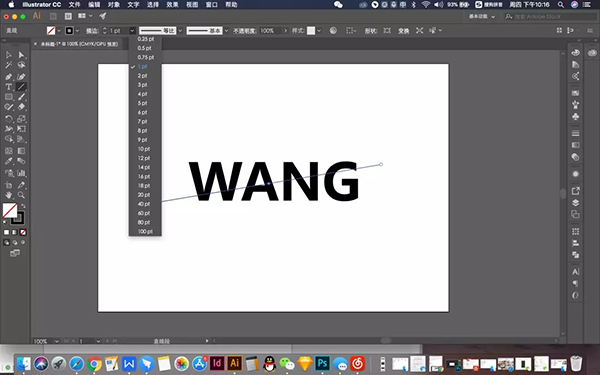Open the graphic style dropdown
Screen dimensions: 600x375
pos(319,31)
